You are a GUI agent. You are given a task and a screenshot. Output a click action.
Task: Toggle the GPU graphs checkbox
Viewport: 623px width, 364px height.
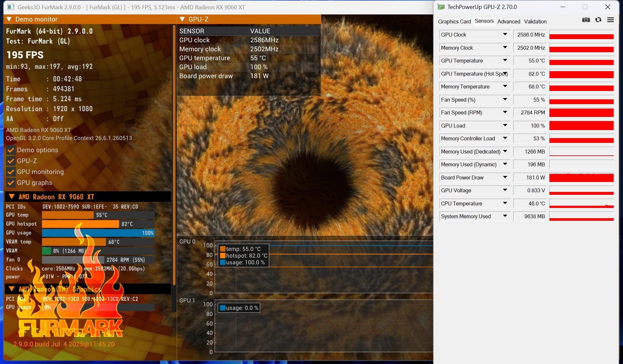click(11, 183)
